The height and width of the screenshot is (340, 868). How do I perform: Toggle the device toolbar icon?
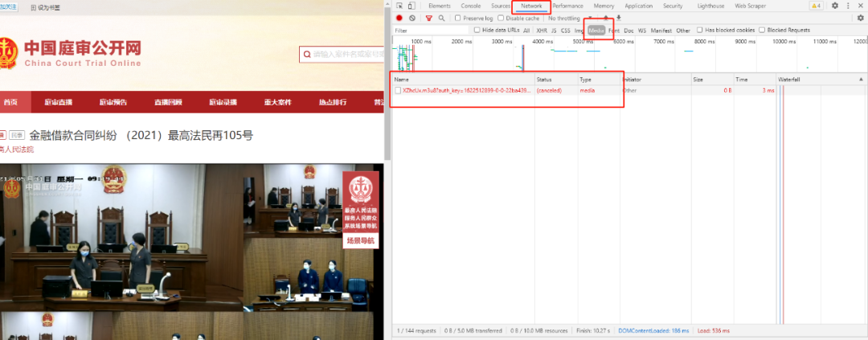coord(411,6)
